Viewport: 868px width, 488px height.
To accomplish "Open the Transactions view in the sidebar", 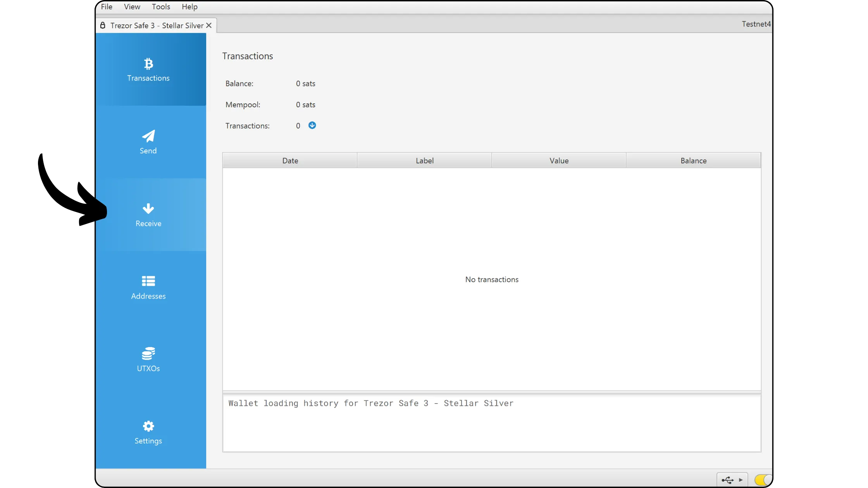I will click(x=151, y=70).
